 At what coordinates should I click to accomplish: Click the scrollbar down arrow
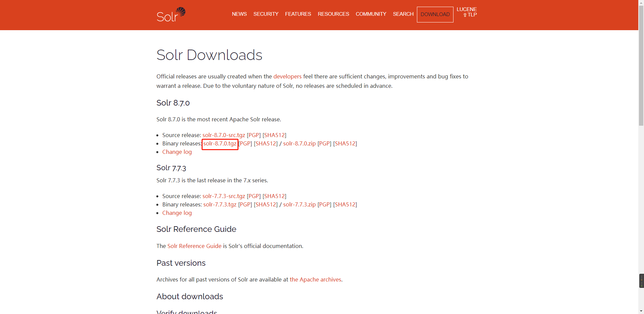click(x=641, y=311)
